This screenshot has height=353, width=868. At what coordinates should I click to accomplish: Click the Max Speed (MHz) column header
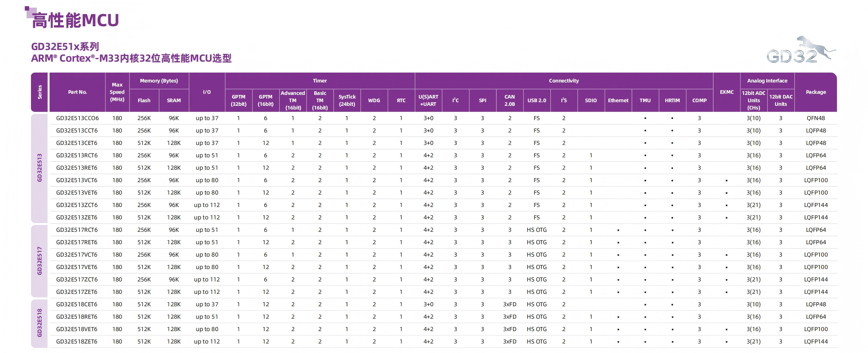117,92
